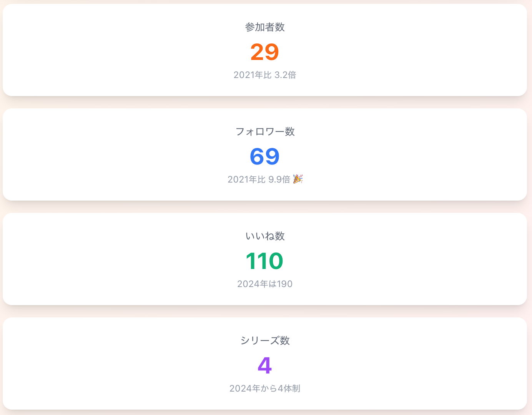The image size is (532, 415).
Task: Click the likes count display area
Action: pyautogui.click(x=264, y=261)
